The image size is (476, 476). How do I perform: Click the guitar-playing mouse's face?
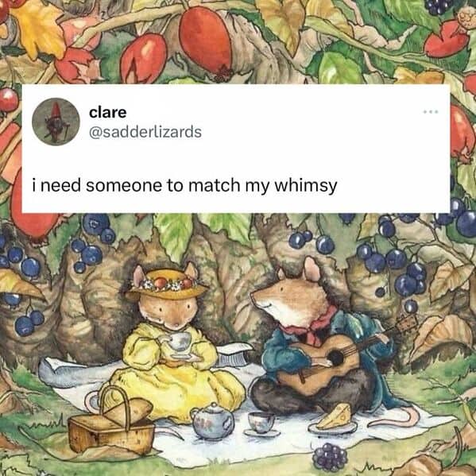(288, 299)
